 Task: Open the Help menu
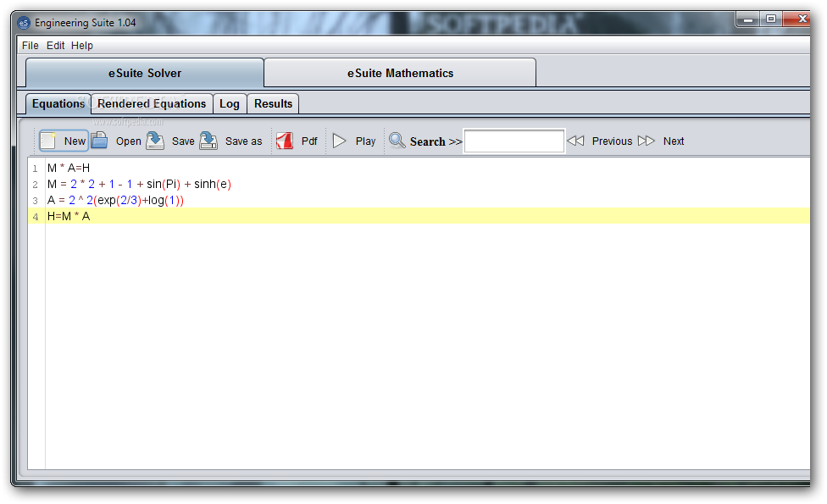[82, 46]
